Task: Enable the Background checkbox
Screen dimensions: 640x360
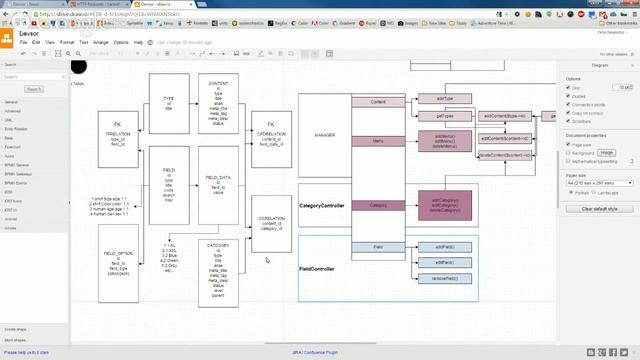Action: [568, 153]
